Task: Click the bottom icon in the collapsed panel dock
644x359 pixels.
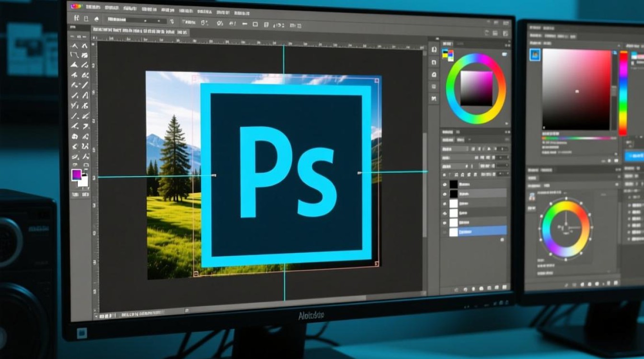Action: 434,99
